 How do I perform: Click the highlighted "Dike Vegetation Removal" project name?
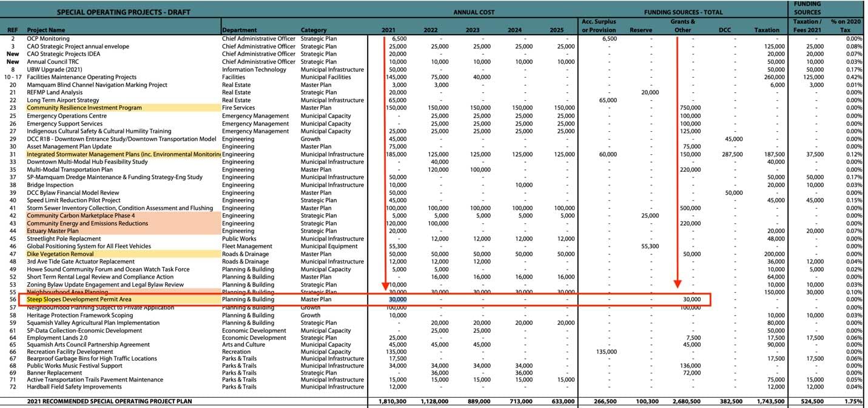pos(60,254)
